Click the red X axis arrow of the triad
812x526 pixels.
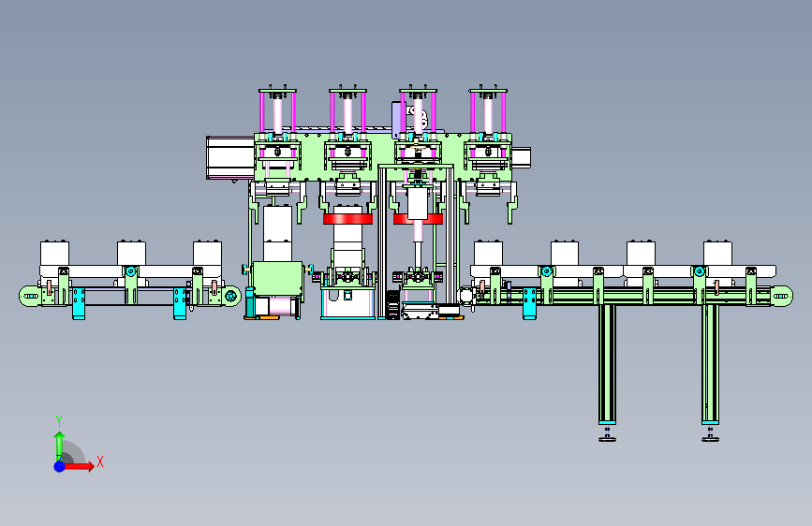(x=79, y=466)
